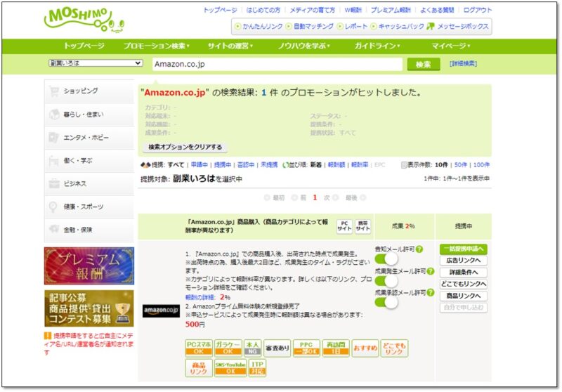Expand the サイトの運営 menu
The width and height of the screenshot is (562, 392).
(230, 46)
